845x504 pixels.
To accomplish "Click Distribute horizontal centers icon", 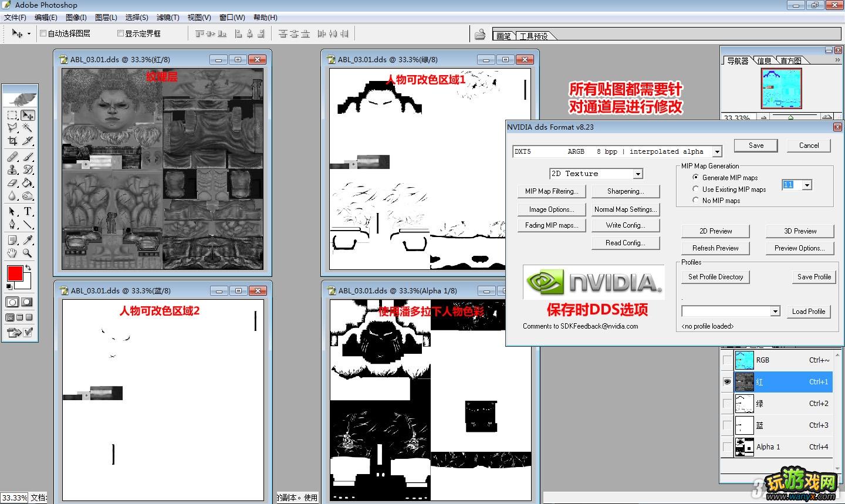I will tap(333, 34).
